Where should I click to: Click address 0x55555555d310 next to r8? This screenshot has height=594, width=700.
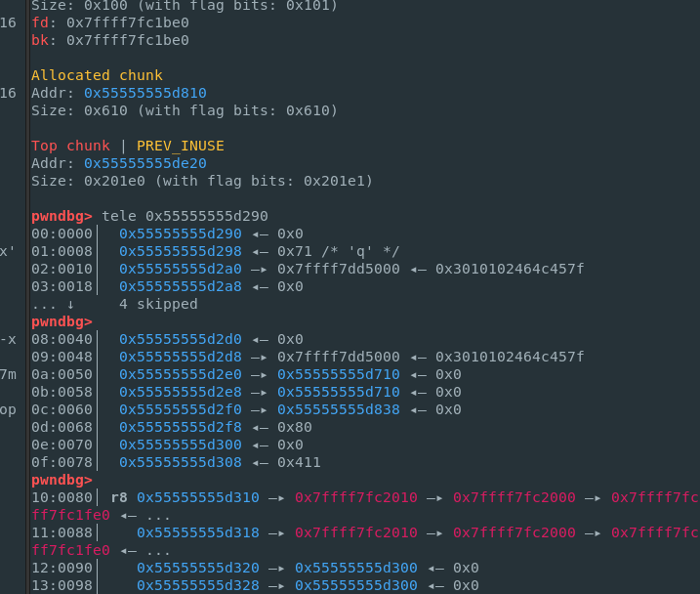click(x=197, y=497)
